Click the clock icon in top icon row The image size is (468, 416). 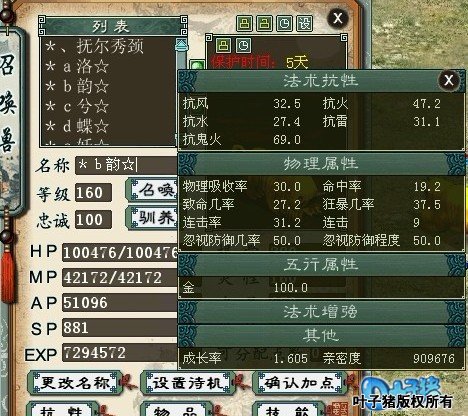(284, 23)
